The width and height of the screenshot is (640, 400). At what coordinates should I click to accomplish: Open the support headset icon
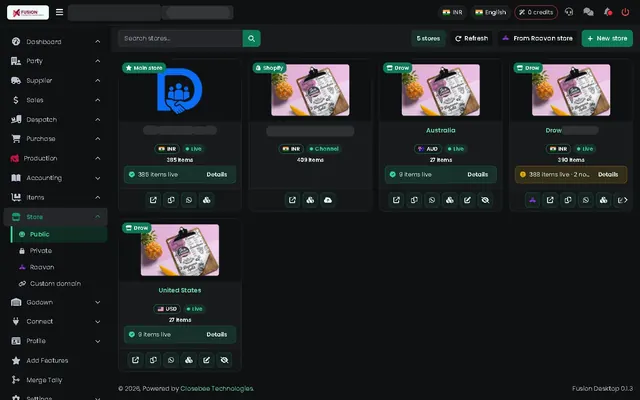(569, 12)
